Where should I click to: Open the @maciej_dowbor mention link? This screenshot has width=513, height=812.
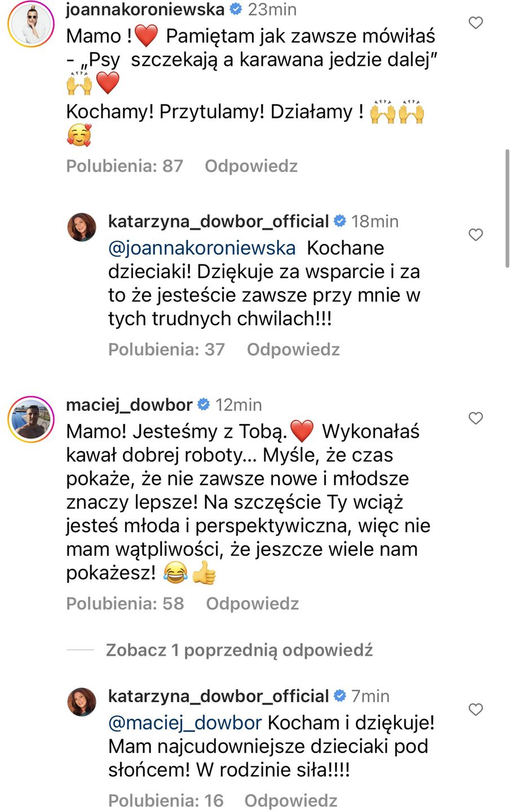click(185, 723)
